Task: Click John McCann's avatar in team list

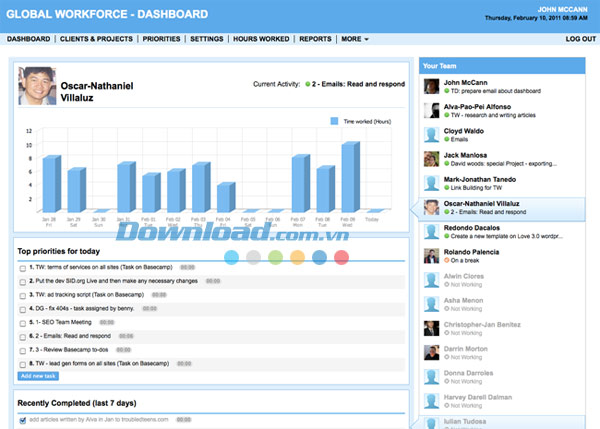Action: tap(431, 86)
